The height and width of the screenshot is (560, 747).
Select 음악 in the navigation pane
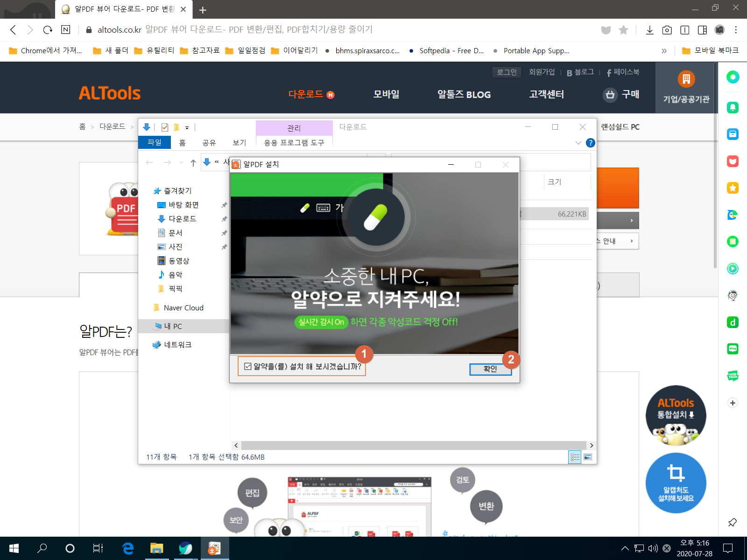point(170,275)
